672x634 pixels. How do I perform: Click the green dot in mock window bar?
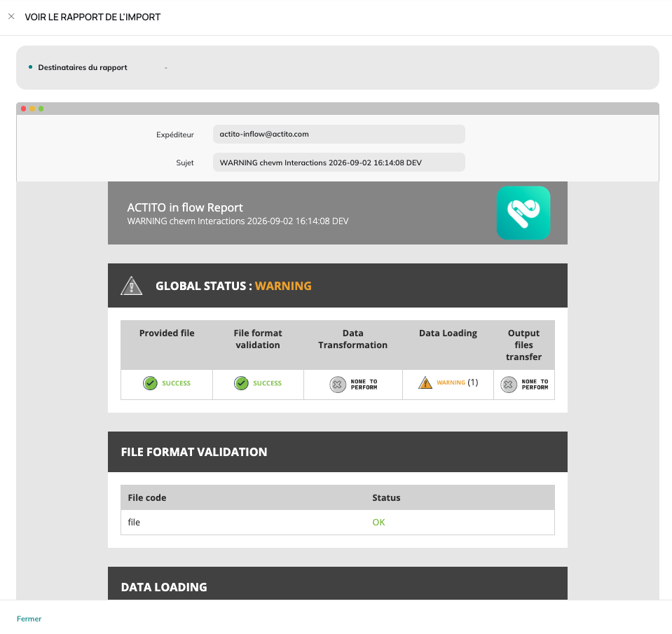pyautogui.click(x=41, y=109)
